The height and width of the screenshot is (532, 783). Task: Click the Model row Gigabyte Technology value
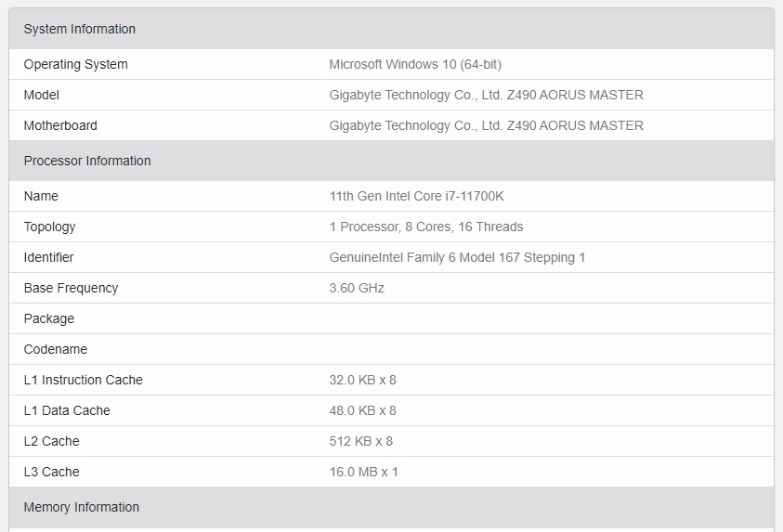click(486, 95)
